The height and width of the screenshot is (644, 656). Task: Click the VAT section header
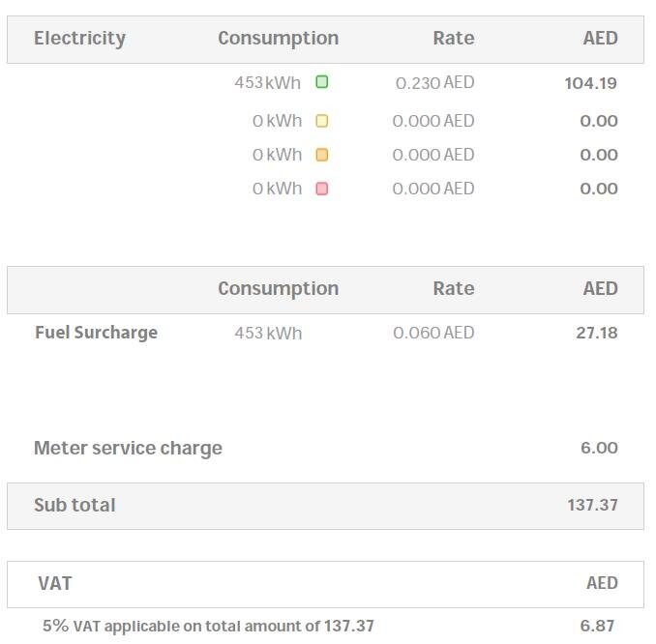coord(55,584)
